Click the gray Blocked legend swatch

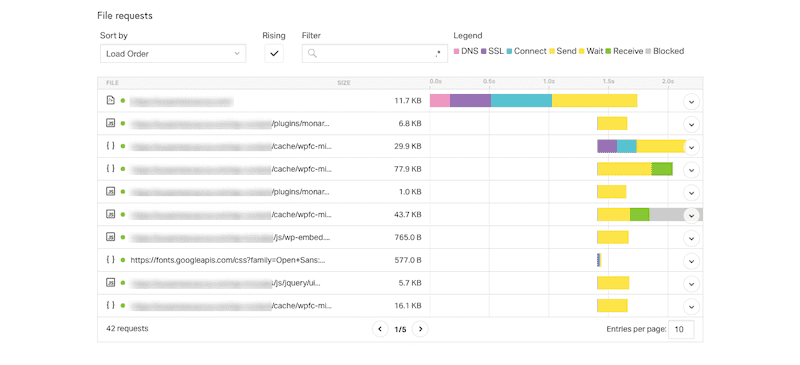click(x=648, y=52)
